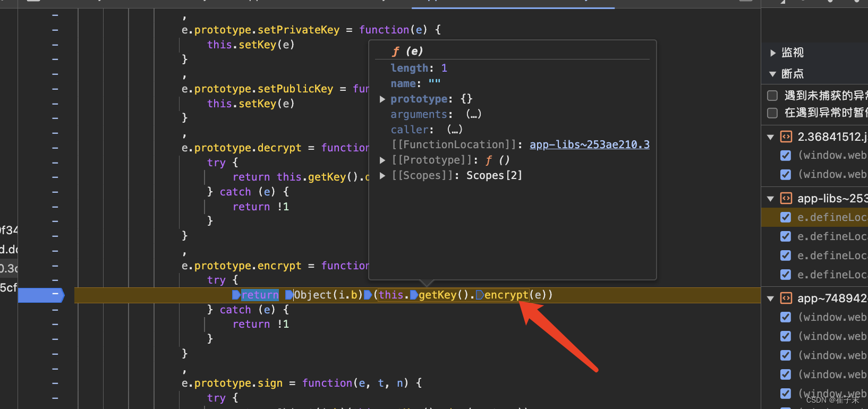Click 'Scopes[2]' value in the popup
The height and width of the screenshot is (409, 868).
(494, 175)
